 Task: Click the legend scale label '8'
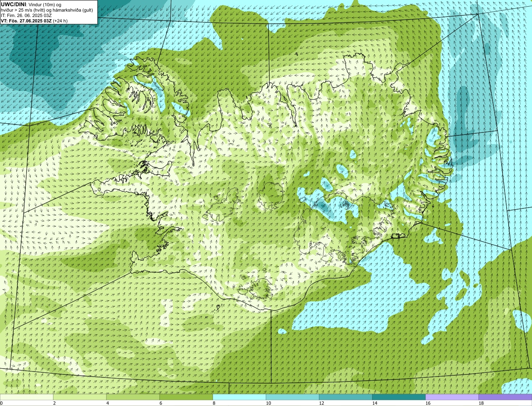click(x=214, y=403)
